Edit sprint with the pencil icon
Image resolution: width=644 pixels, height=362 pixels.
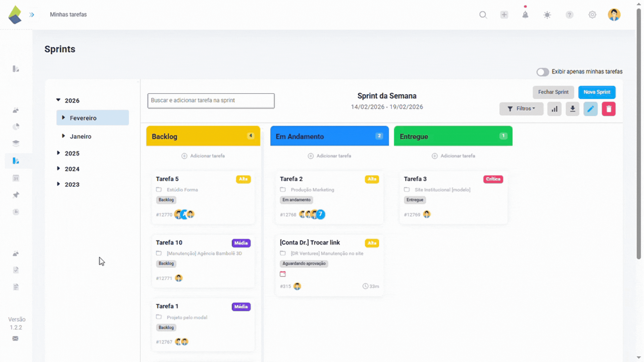point(590,109)
